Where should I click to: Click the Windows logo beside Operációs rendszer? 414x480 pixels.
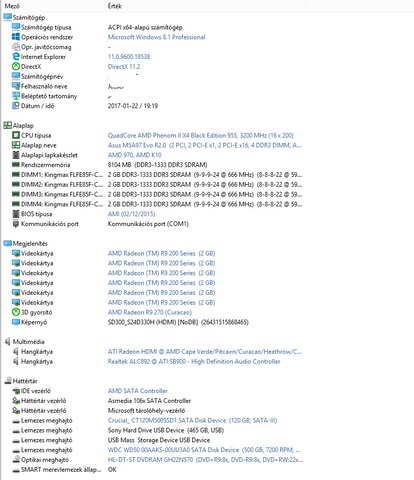pyautogui.click(x=16, y=37)
